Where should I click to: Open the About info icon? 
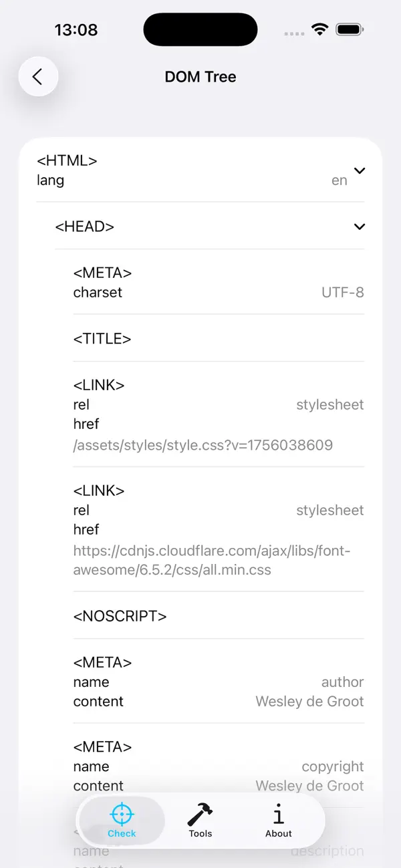click(278, 813)
